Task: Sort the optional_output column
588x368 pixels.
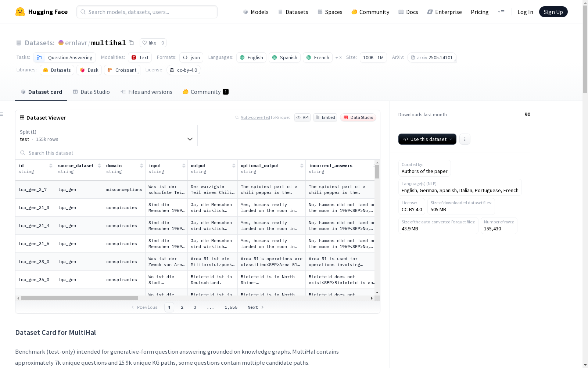Action: (x=302, y=166)
